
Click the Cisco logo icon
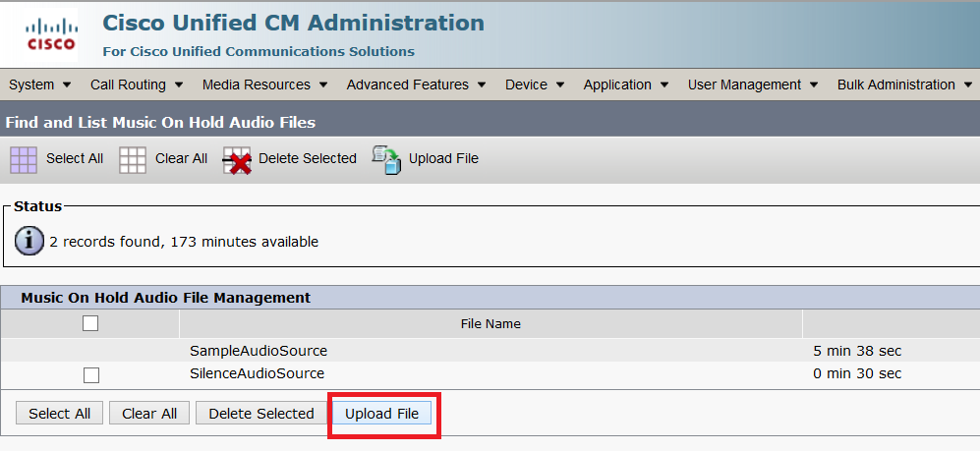pos(50,34)
